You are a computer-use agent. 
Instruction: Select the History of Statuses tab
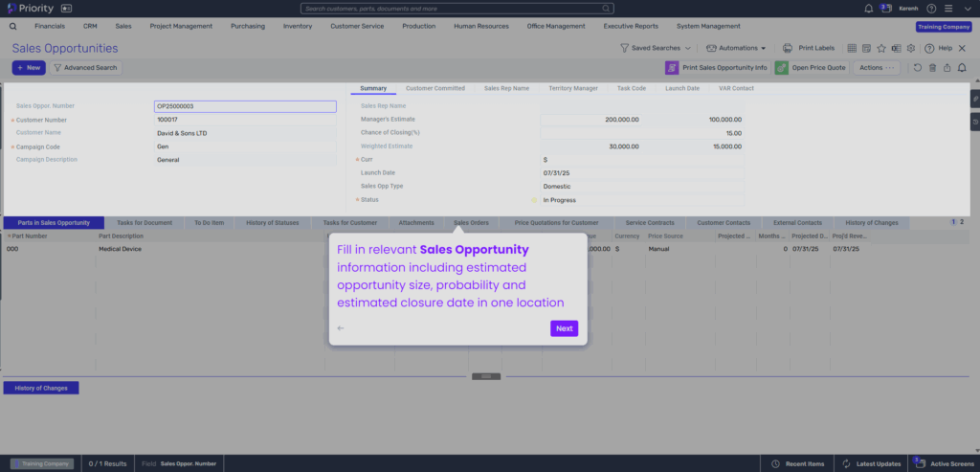pos(273,222)
